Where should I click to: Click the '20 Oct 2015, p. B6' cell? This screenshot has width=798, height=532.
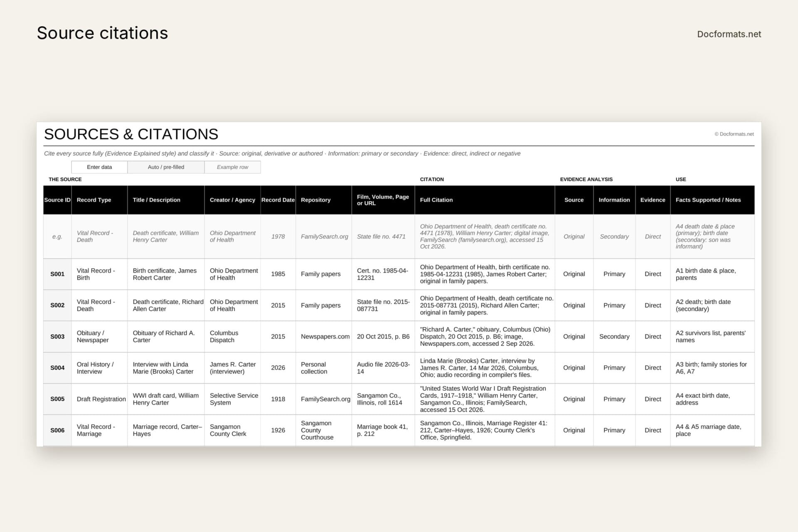(x=383, y=337)
